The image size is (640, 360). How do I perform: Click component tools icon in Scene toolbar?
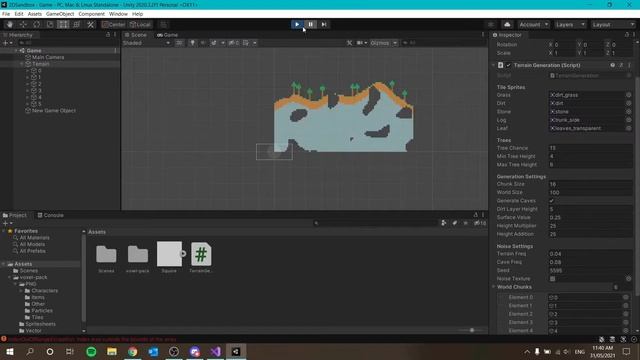coord(349,43)
